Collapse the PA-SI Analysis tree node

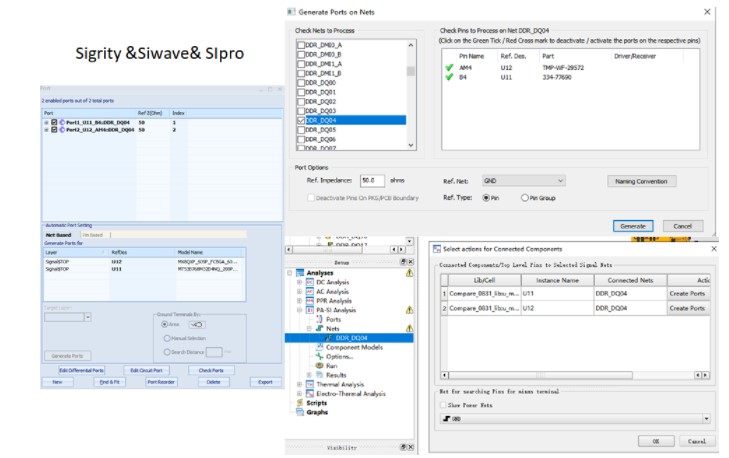299,310
